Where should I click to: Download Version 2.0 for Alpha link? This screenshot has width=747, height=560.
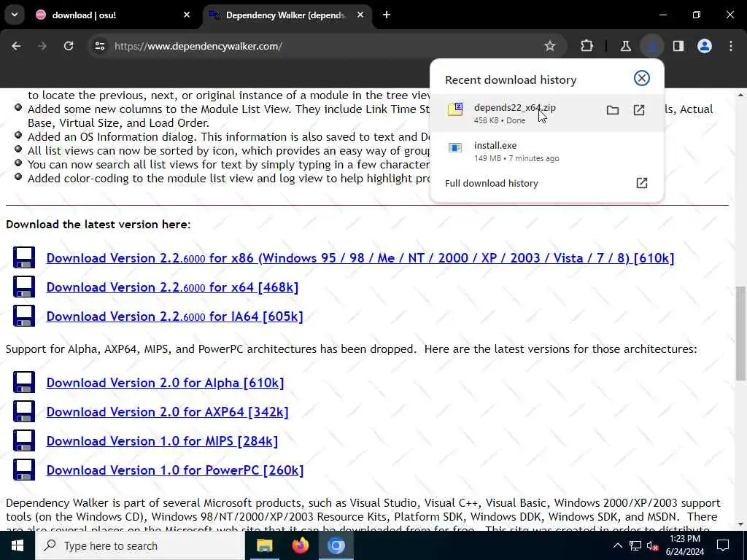coord(165,383)
